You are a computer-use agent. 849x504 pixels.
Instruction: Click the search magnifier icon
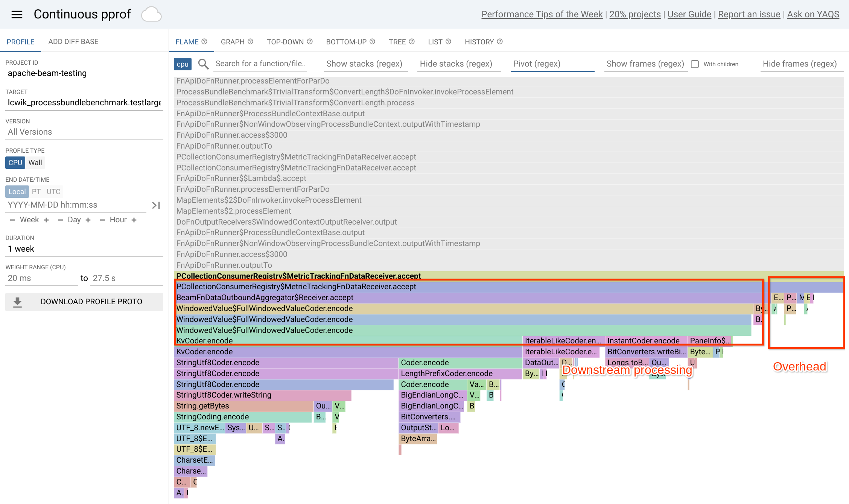[x=203, y=64]
